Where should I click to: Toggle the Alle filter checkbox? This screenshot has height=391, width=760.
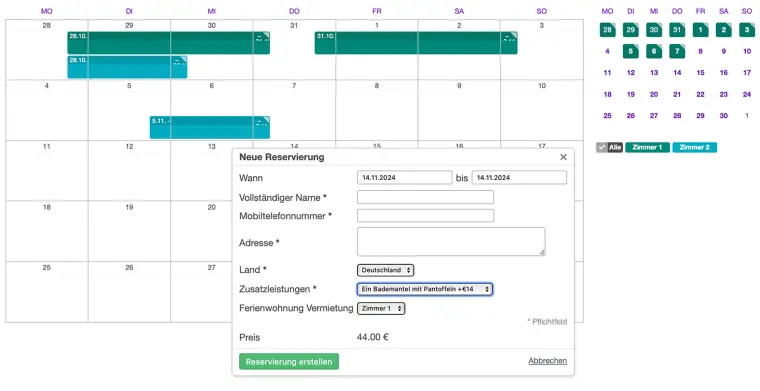point(609,147)
